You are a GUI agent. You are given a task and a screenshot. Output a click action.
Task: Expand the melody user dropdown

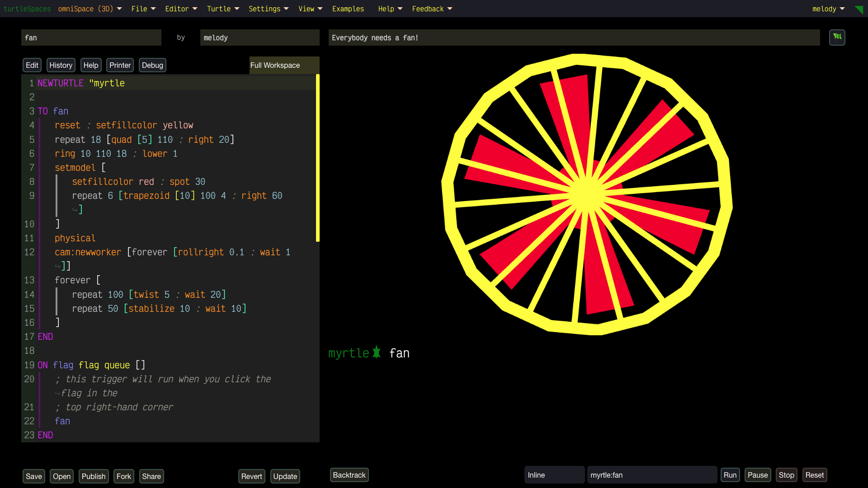828,9
